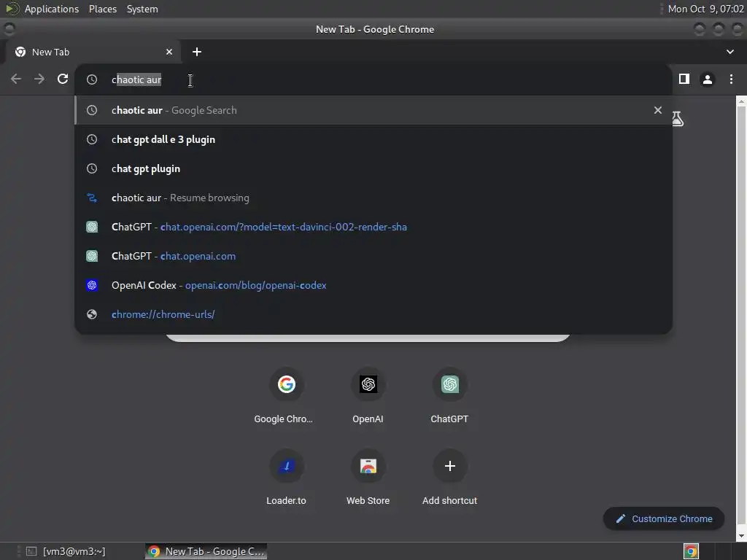Open the ChatGPT chat.openai.com suggestion
The height and width of the screenshot is (560, 747).
373,256
